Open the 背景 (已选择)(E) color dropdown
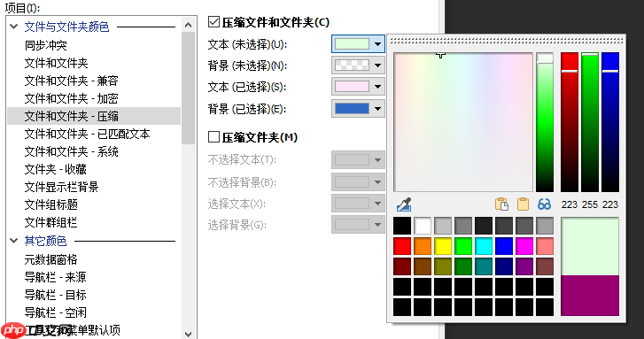Screen dimensions: 644x339 tap(358, 109)
